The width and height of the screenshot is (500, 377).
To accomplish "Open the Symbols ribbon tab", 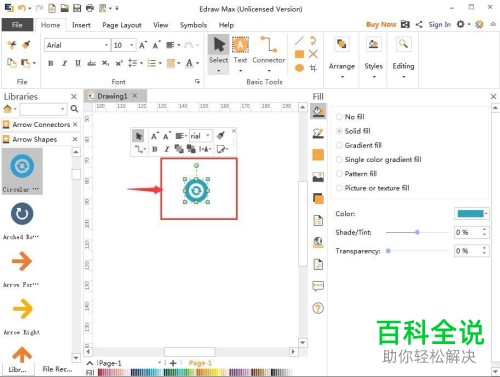I will pyautogui.click(x=193, y=25).
